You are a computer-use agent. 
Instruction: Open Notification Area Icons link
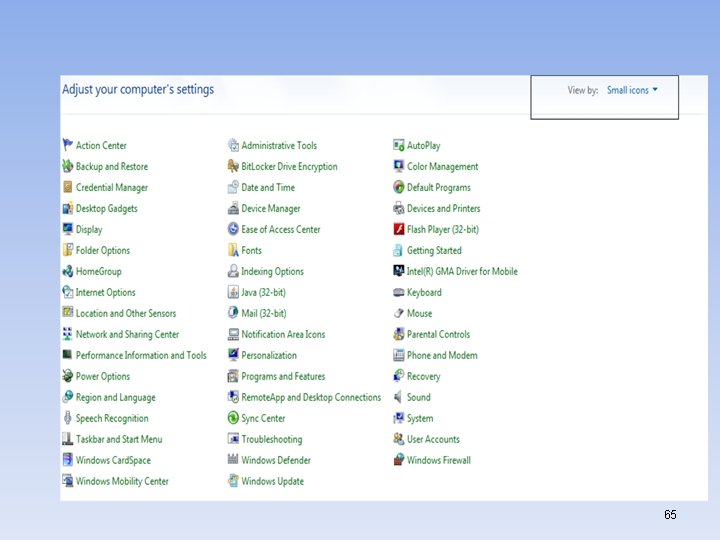point(283,334)
